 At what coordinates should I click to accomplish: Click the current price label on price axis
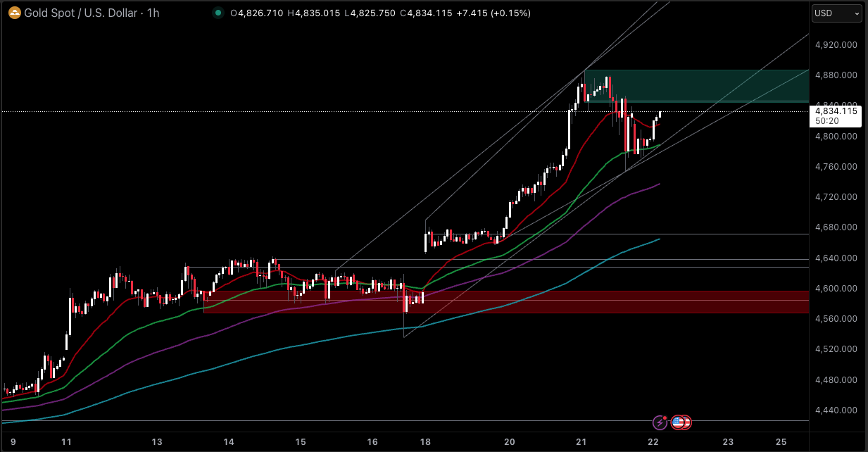836,111
